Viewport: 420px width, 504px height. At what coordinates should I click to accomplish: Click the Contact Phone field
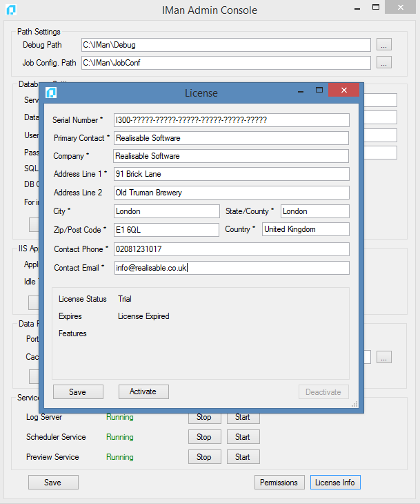tap(231, 249)
